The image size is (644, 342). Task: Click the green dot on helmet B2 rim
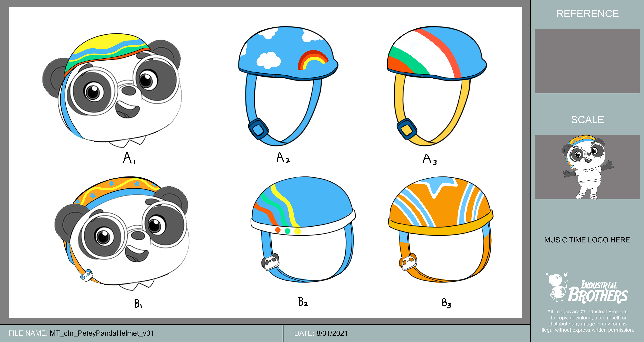(287, 231)
